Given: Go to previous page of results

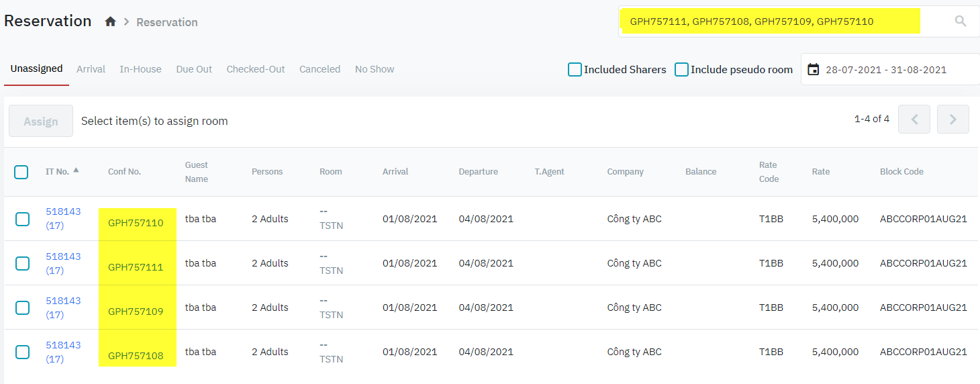Looking at the screenshot, I should click(914, 119).
